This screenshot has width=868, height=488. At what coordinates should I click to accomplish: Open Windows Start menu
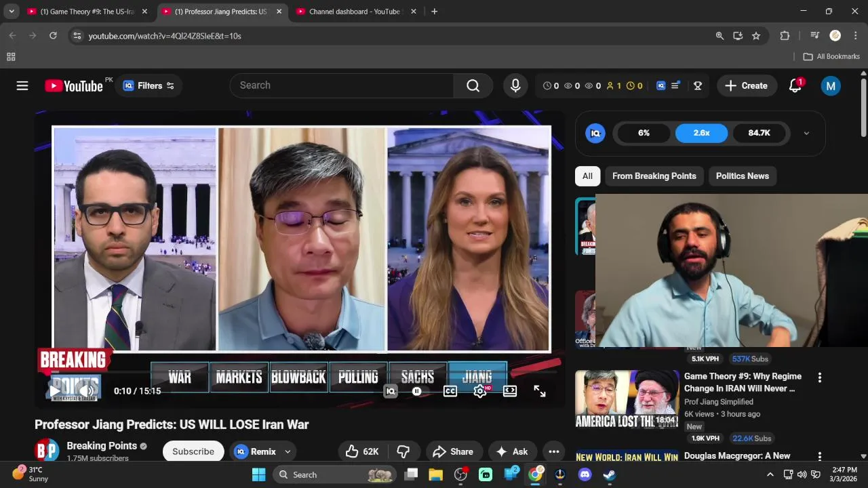click(258, 474)
